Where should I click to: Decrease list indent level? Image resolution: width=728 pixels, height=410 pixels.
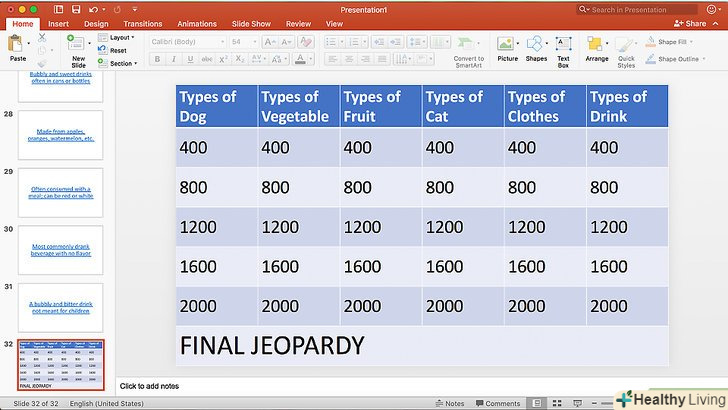click(379, 42)
